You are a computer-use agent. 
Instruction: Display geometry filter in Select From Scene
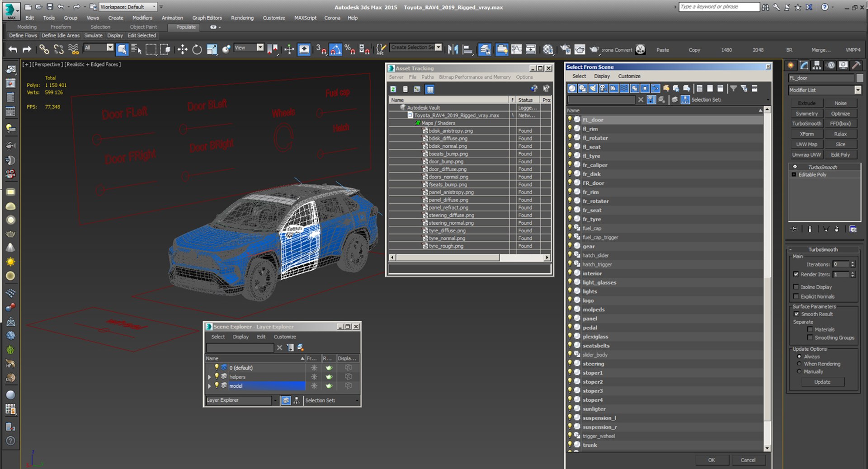point(572,89)
